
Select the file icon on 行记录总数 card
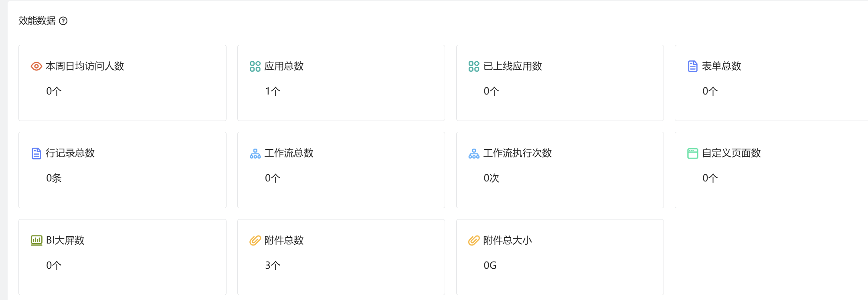click(36, 153)
